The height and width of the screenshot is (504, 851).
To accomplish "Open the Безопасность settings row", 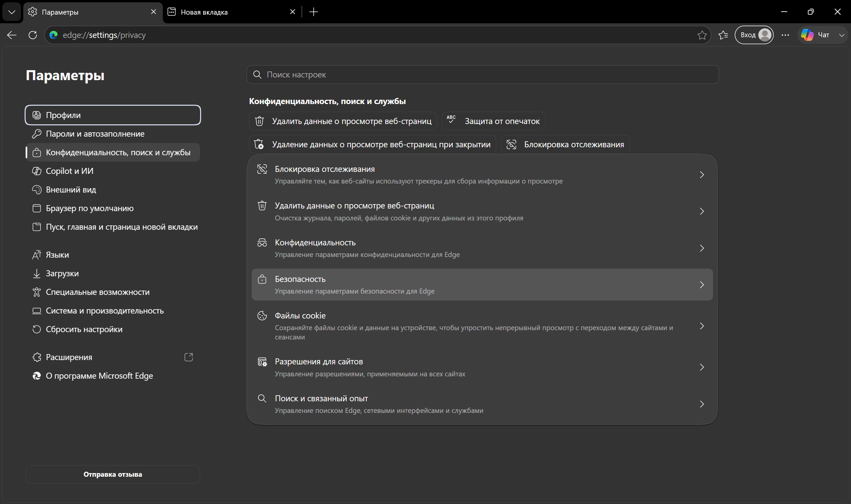I will [482, 285].
